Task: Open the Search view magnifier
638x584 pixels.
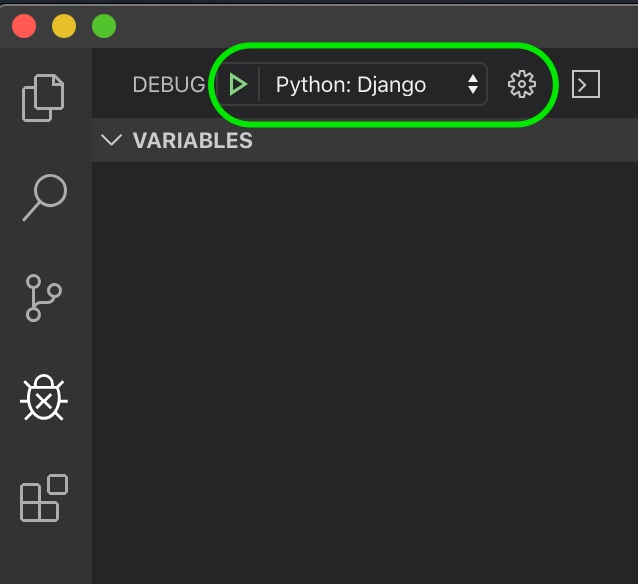Action: [x=45, y=198]
